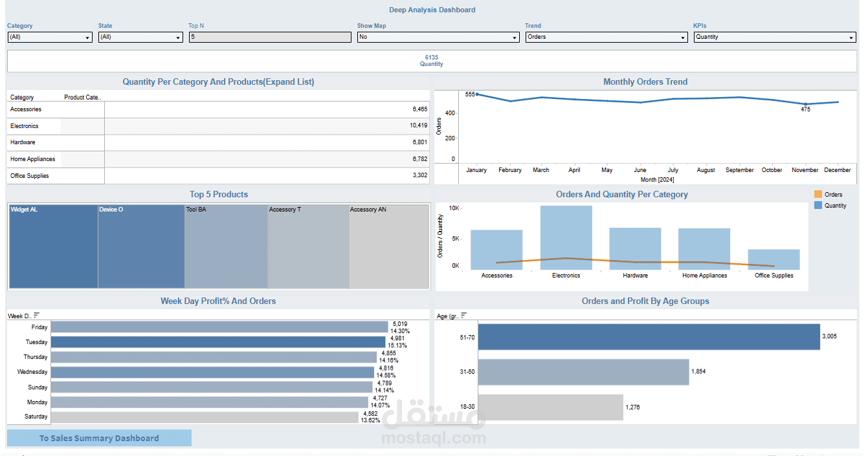Viewport: 868px width, 456px height.
Task: Select the Tuesday profit bar
Action: [x=218, y=342]
